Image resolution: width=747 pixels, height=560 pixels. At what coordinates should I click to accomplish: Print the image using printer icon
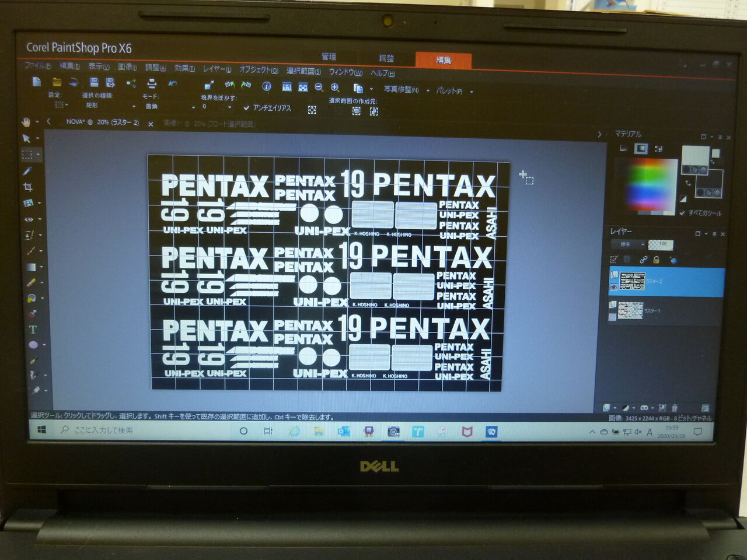coord(152,83)
